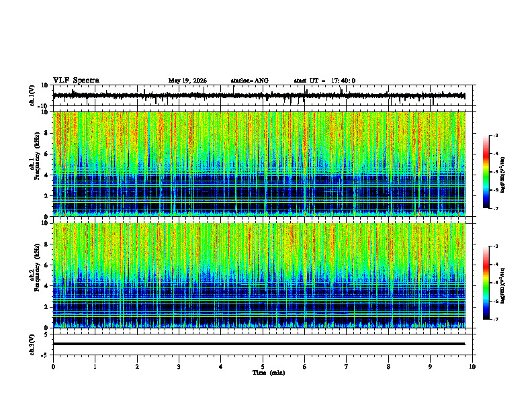Click the ch.2 spectrogram color scale bar

tap(486, 283)
